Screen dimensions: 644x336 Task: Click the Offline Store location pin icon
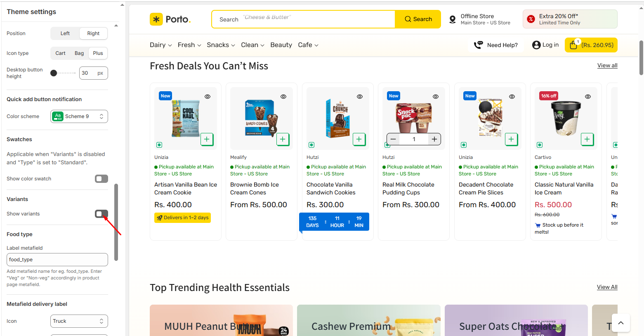pyautogui.click(x=453, y=19)
